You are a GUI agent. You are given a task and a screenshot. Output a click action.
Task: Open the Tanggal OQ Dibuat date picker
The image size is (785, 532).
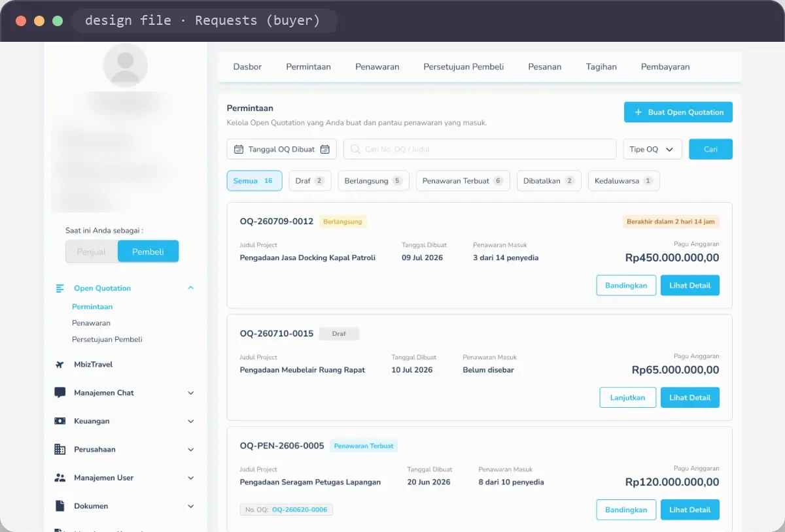click(282, 149)
